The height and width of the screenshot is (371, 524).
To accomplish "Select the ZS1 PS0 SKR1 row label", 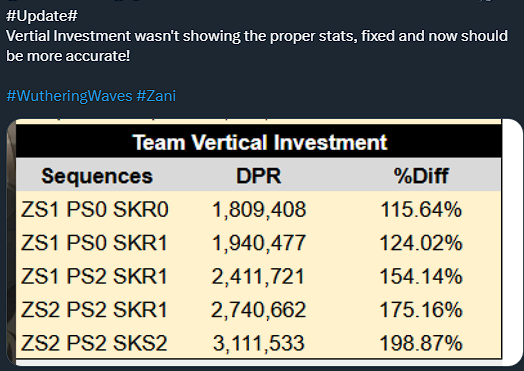I will tap(94, 243).
